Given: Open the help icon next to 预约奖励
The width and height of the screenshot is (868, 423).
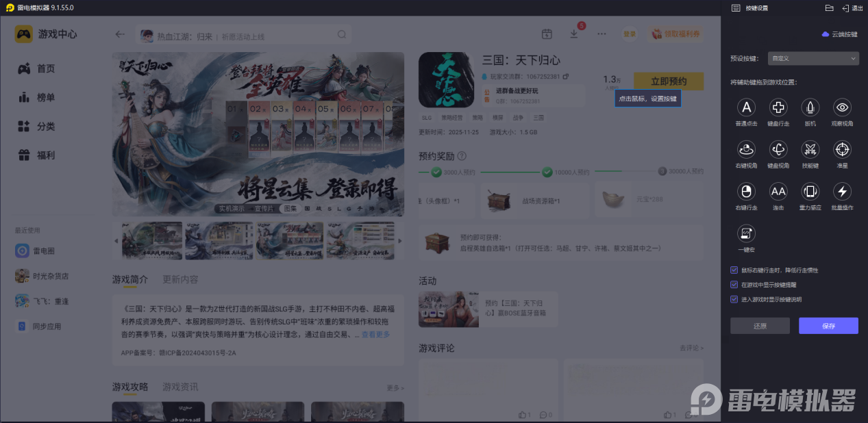Looking at the screenshot, I should [462, 156].
